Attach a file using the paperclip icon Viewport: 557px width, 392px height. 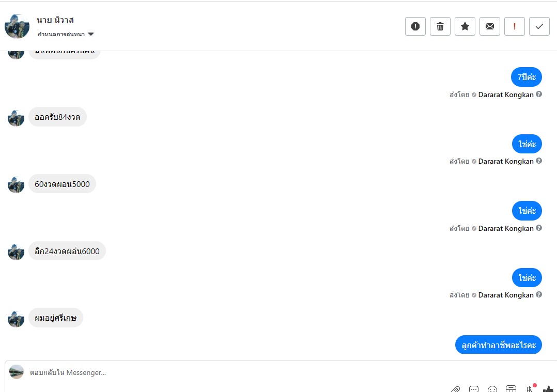tap(455, 388)
